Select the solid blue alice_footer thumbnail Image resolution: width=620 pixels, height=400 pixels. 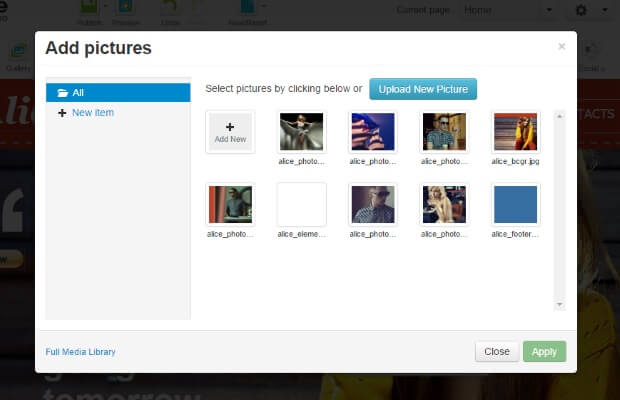pyautogui.click(x=515, y=204)
